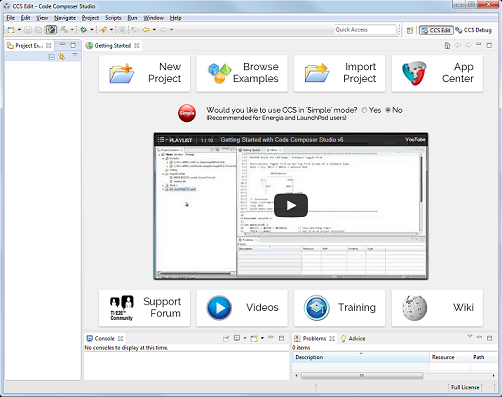Open the View menu
The width and height of the screenshot is (502, 397).
(x=42, y=18)
